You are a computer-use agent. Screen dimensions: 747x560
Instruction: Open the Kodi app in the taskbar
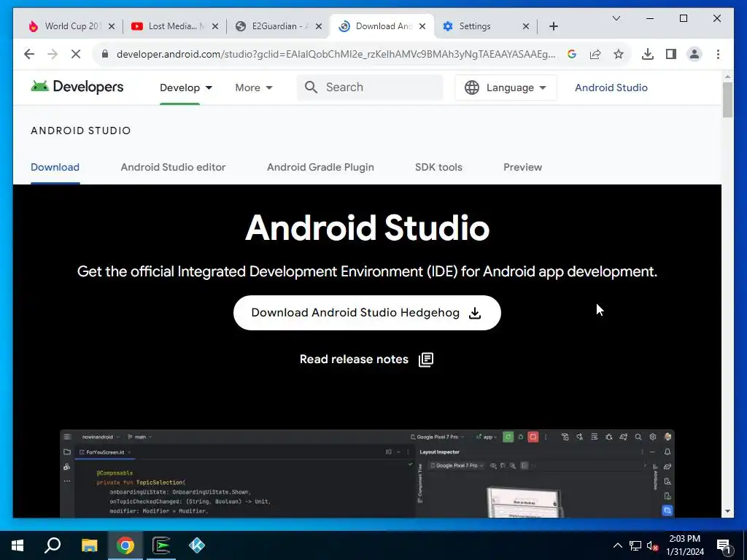(x=197, y=545)
